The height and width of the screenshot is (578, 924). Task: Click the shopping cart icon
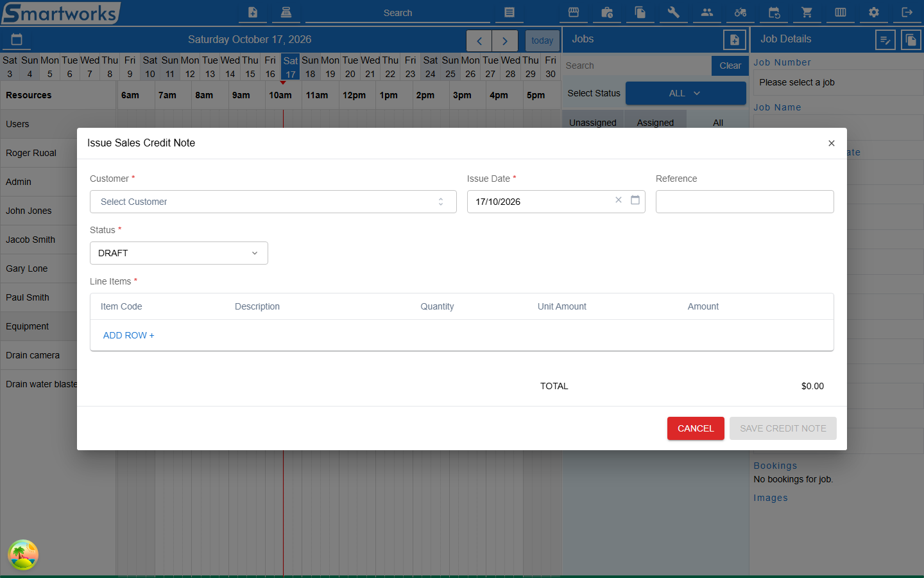coord(807,12)
